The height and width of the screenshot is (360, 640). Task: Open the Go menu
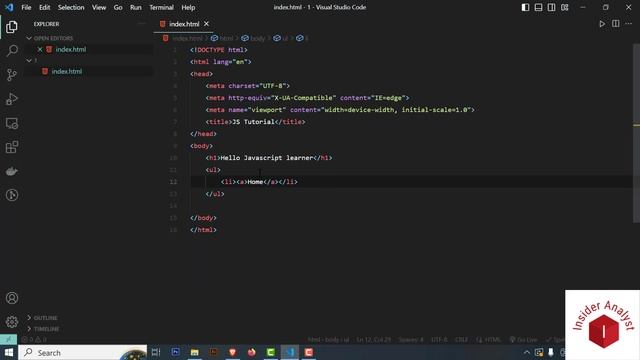point(118,7)
